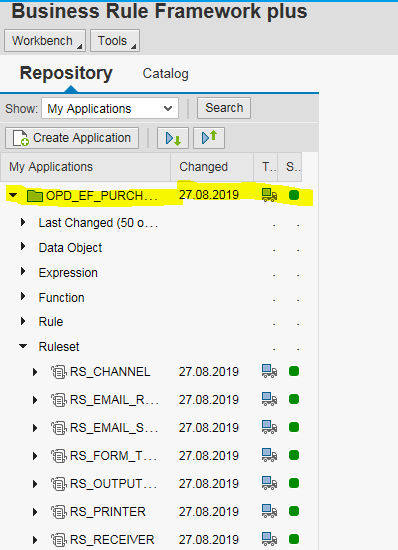Select the Last Changed (50 o… item

pos(99,223)
